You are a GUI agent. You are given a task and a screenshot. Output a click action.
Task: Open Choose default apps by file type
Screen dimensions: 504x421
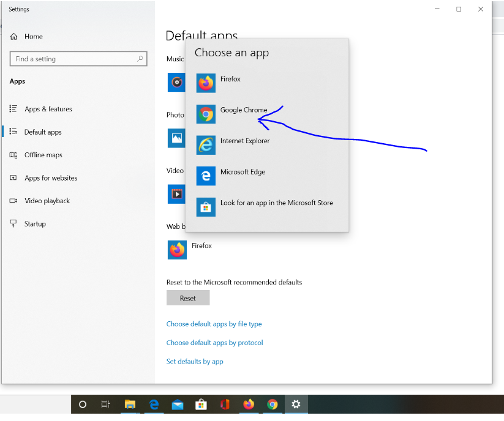(214, 324)
